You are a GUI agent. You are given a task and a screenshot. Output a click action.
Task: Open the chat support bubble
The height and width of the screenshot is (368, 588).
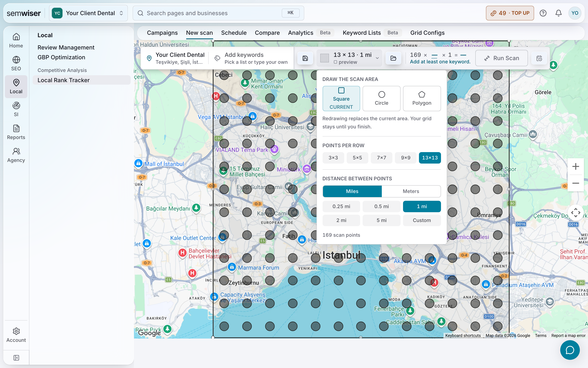coord(570,350)
